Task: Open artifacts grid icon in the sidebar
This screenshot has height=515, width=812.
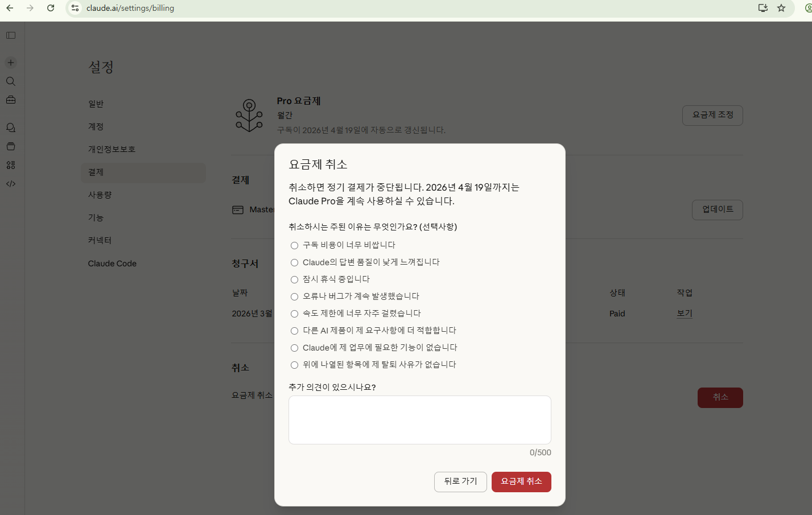Action: [x=11, y=165]
